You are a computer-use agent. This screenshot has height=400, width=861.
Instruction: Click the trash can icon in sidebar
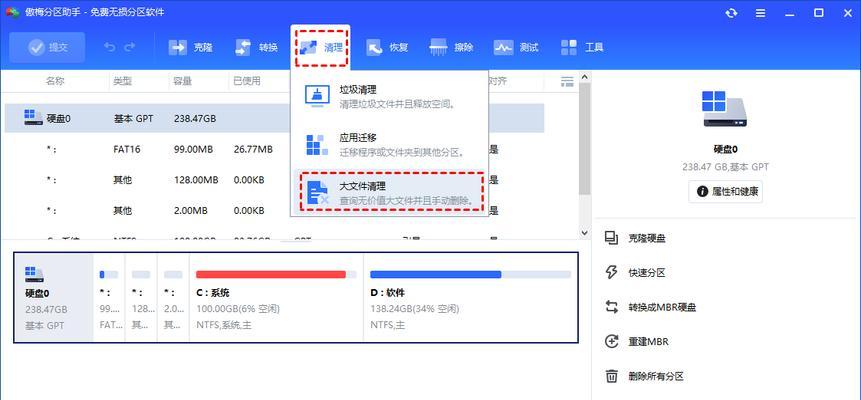coord(611,376)
